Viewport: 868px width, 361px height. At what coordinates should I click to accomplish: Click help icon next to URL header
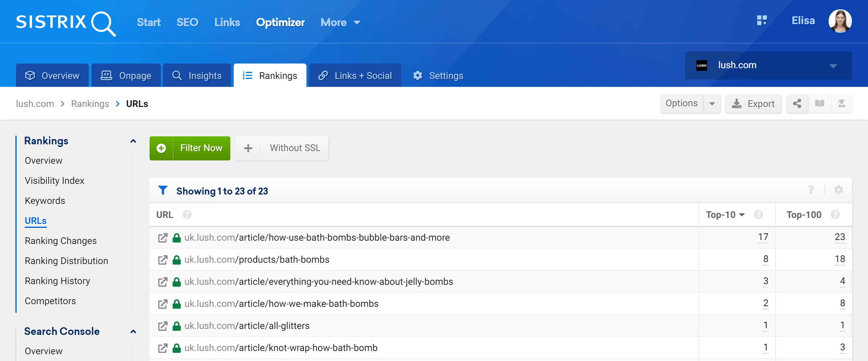[187, 215]
